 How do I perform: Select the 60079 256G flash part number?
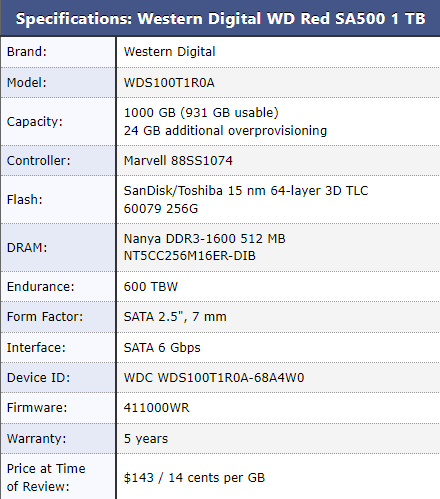coord(161,209)
